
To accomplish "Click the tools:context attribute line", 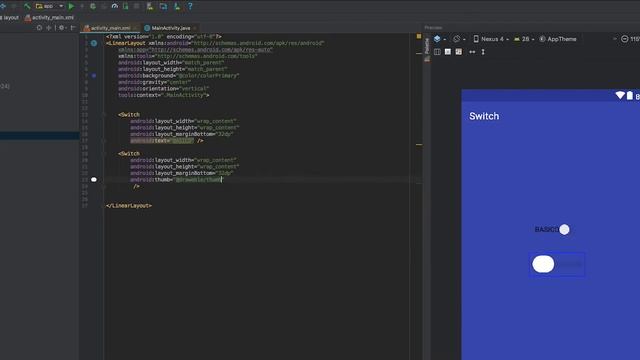I will pyautogui.click(x=164, y=95).
